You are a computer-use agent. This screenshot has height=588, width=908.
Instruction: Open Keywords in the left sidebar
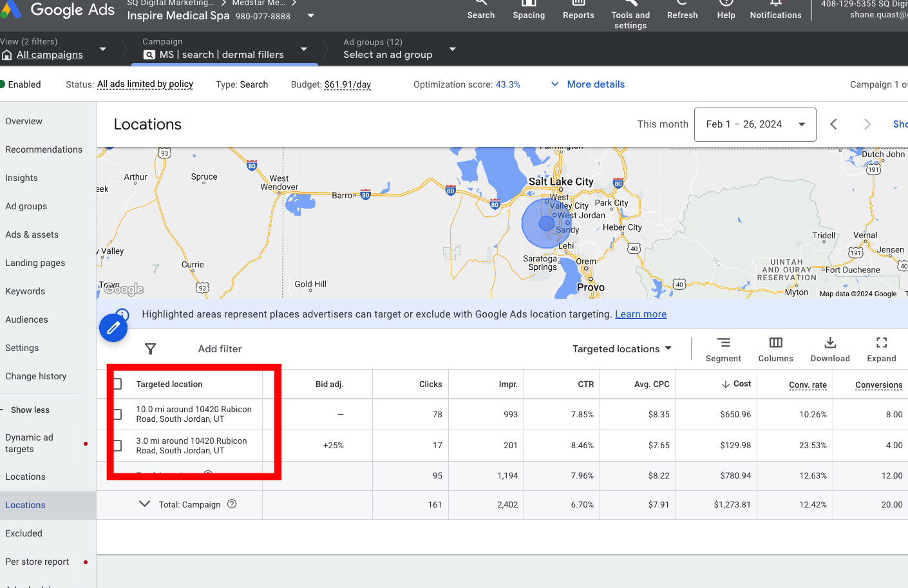pos(25,291)
